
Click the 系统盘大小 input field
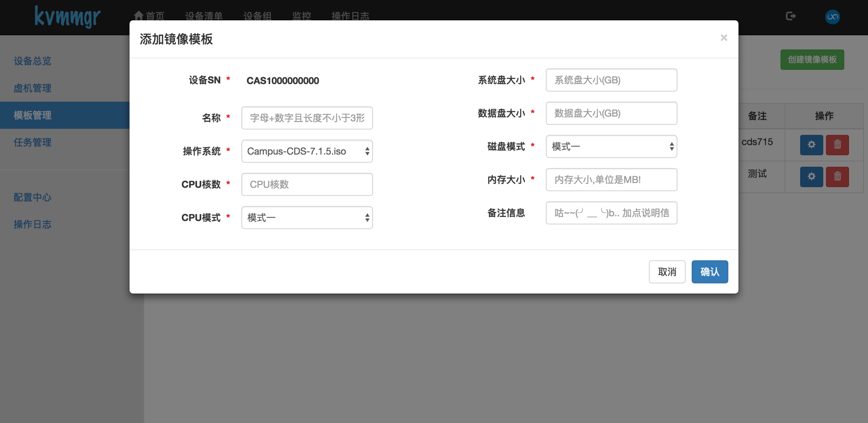[611, 80]
